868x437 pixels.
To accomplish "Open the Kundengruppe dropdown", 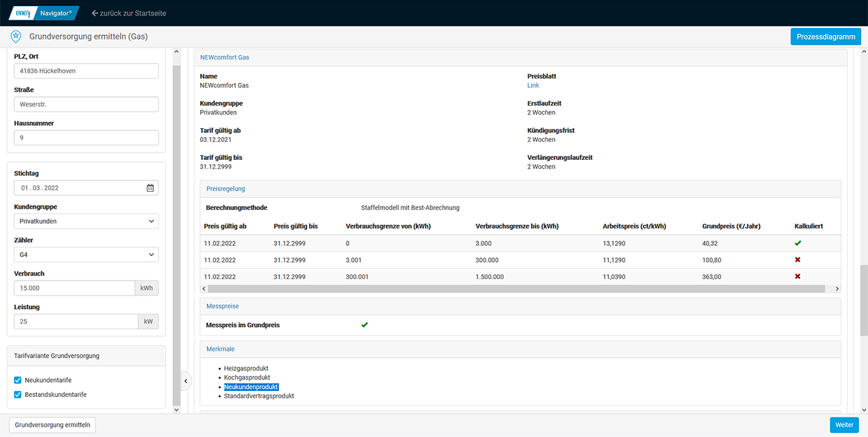I will coord(86,221).
